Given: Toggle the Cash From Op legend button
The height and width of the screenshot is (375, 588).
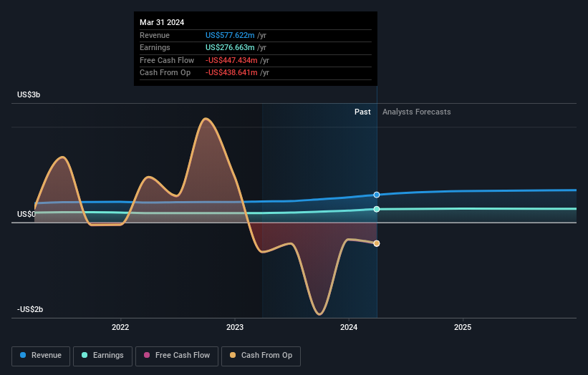Looking at the screenshot, I should pos(261,356).
